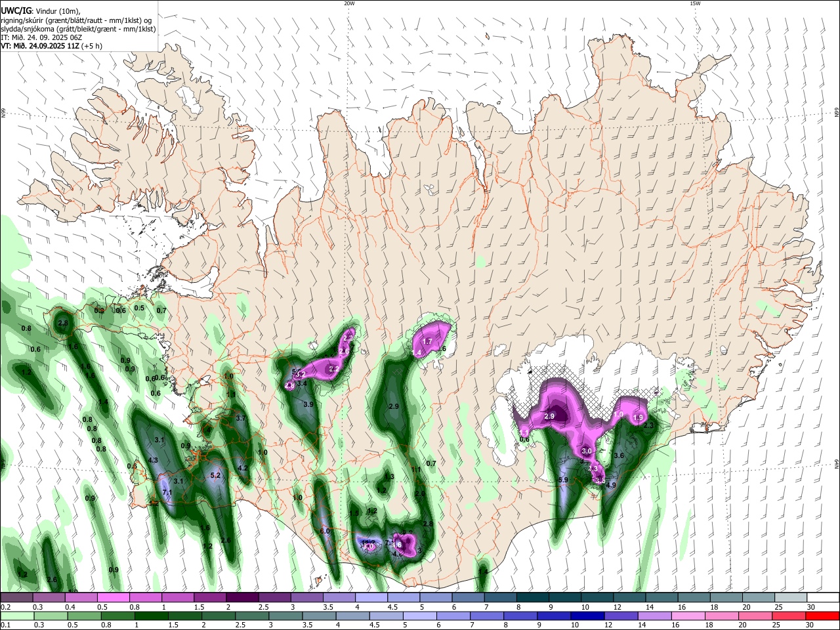Click the '0.2' label in the upper legend row
840x630 pixels.
coord(5,607)
